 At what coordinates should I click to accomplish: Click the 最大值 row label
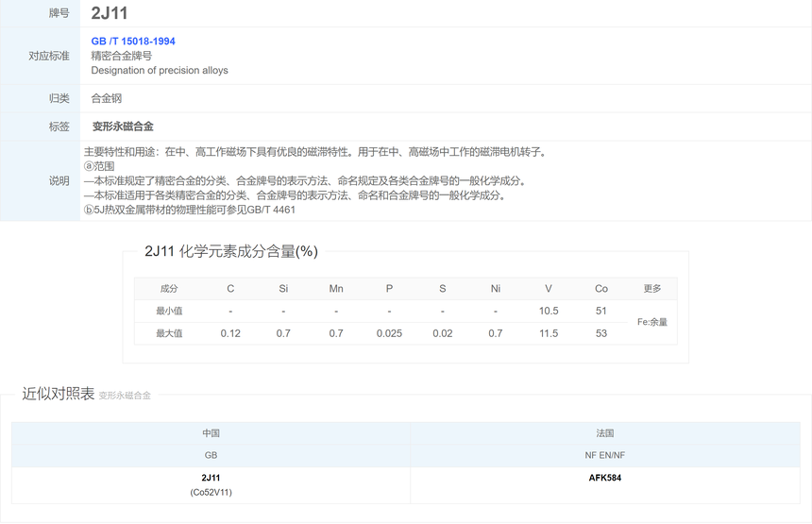[169, 333]
